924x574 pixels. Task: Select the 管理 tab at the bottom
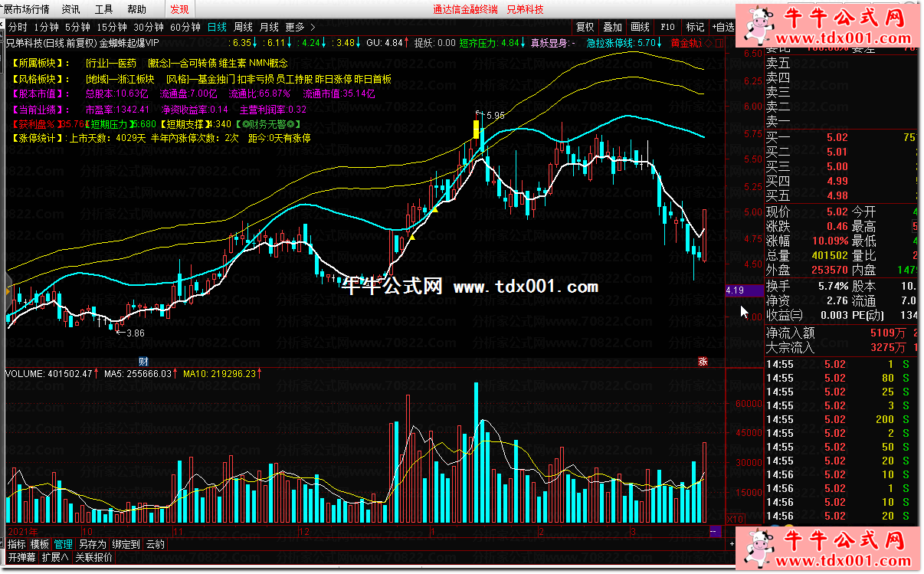pos(64,544)
